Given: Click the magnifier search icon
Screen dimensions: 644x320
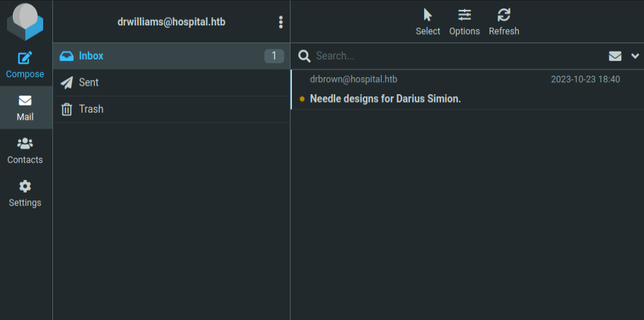Looking at the screenshot, I should point(304,56).
